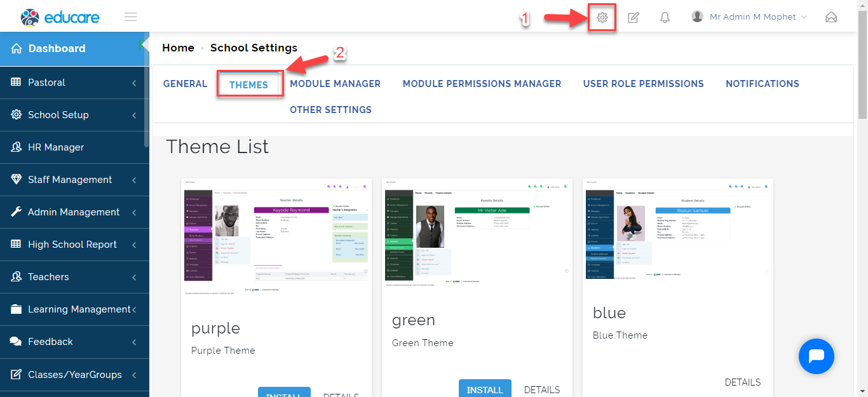868x397 pixels.
Task: Switch to the General tab
Action: (186, 84)
